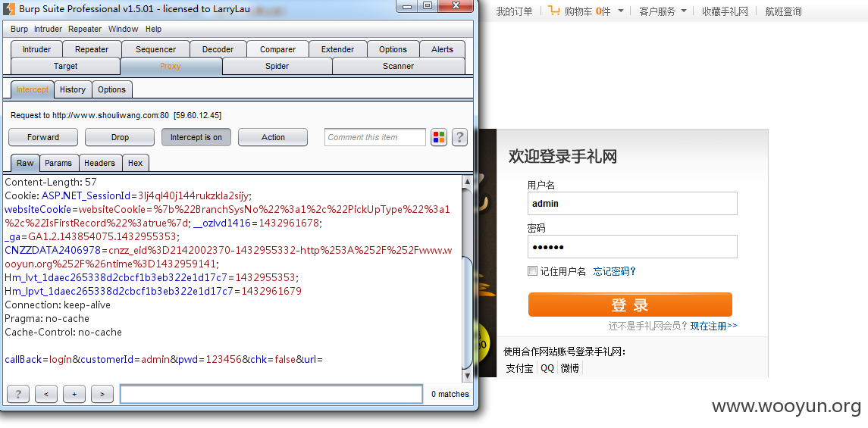Click the orange 登录 button
The width and height of the screenshot is (868, 428).
[x=630, y=305]
